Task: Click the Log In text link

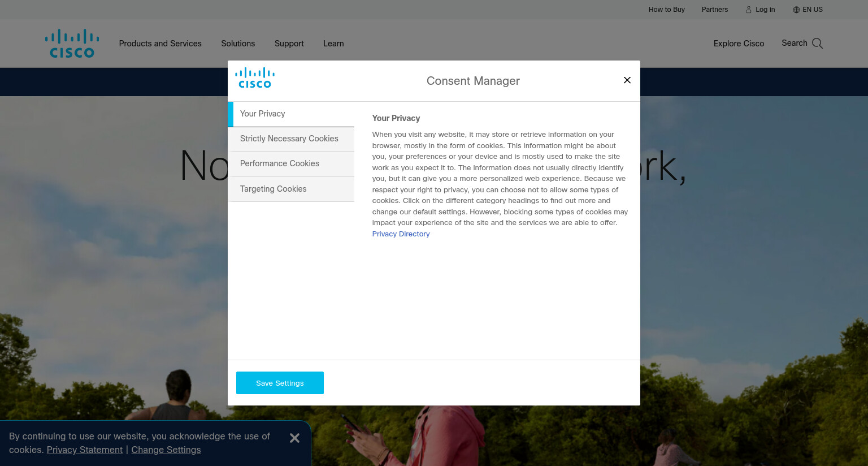Action: tap(765, 10)
